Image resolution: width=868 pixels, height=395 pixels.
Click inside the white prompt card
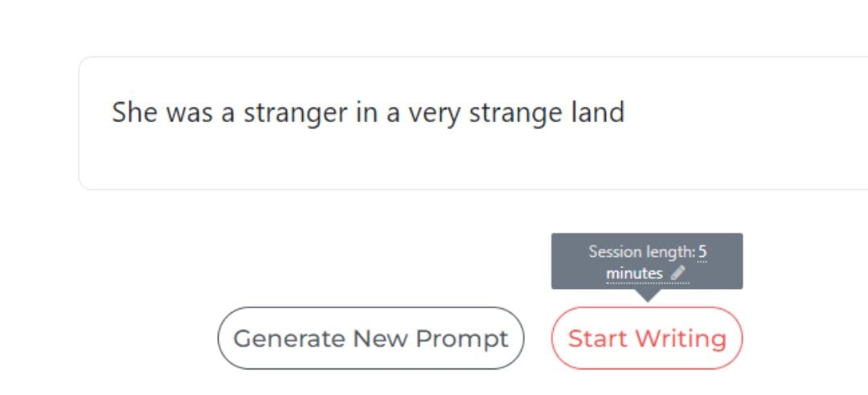pos(473,123)
